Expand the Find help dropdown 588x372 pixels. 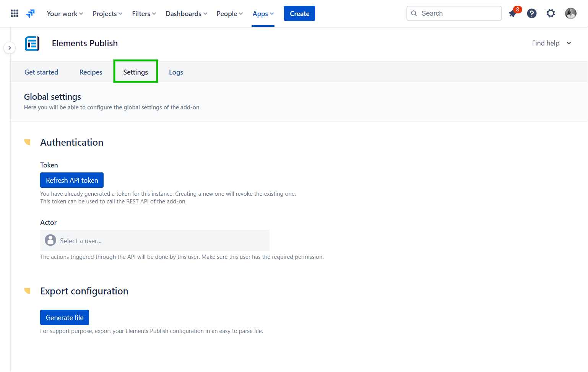(551, 43)
